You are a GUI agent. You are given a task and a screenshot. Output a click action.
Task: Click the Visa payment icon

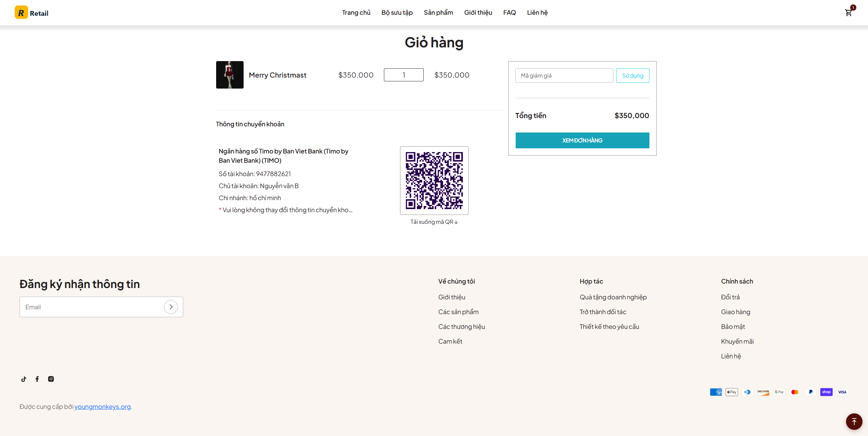842,392
